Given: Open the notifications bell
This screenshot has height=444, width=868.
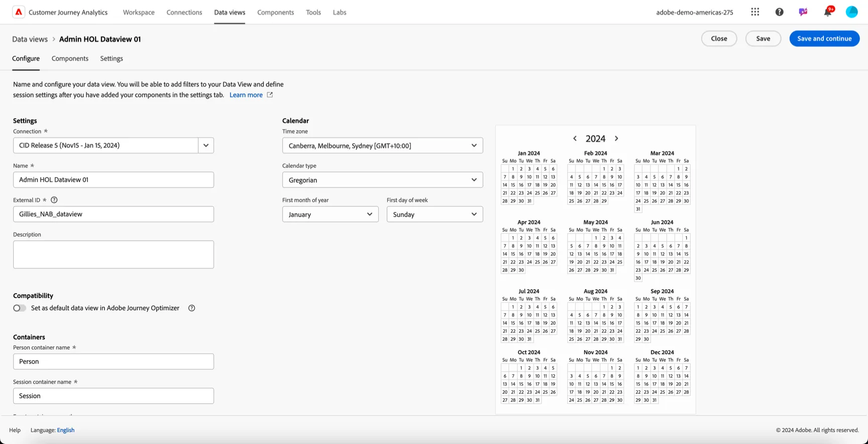Looking at the screenshot, I should click(x=827, y=12).
